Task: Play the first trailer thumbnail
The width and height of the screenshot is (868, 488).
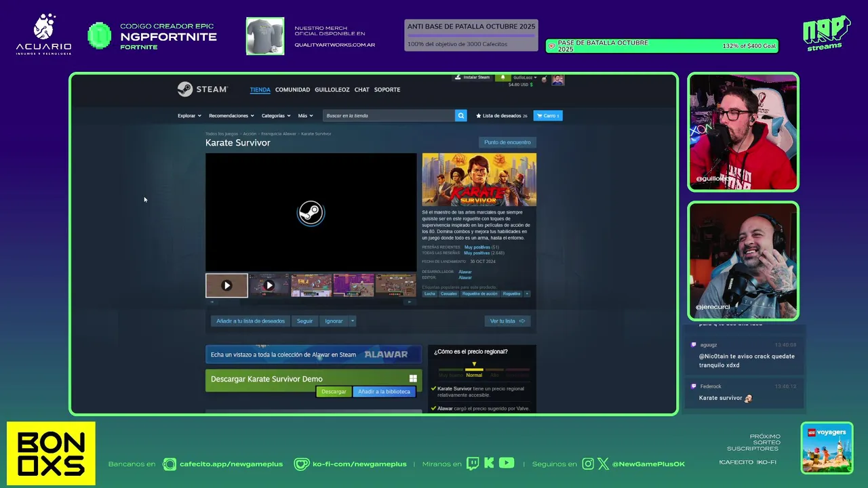Action: tap(226, 285)
